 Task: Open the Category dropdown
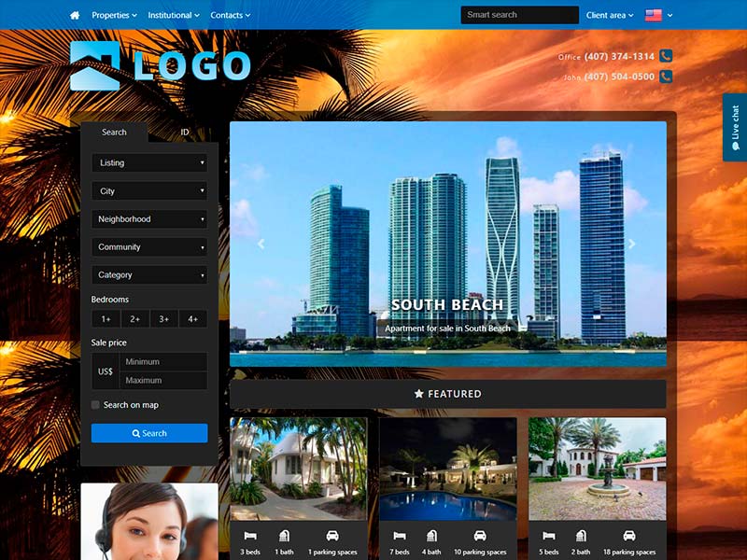pos(149,274)
